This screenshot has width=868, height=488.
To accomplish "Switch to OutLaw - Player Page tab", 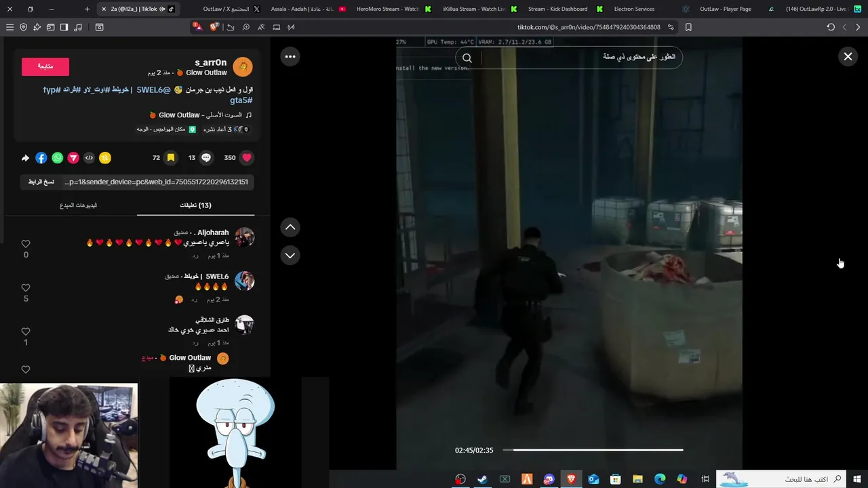I will [731, 9].
